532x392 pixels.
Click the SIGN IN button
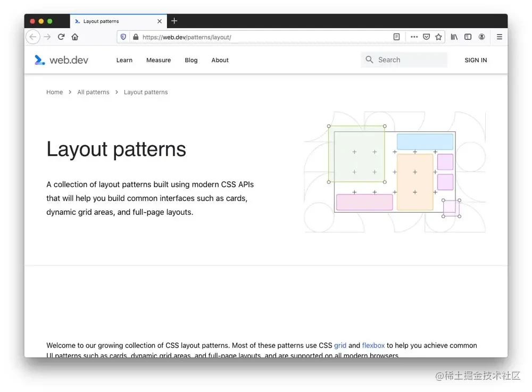[x=476, y=60]
